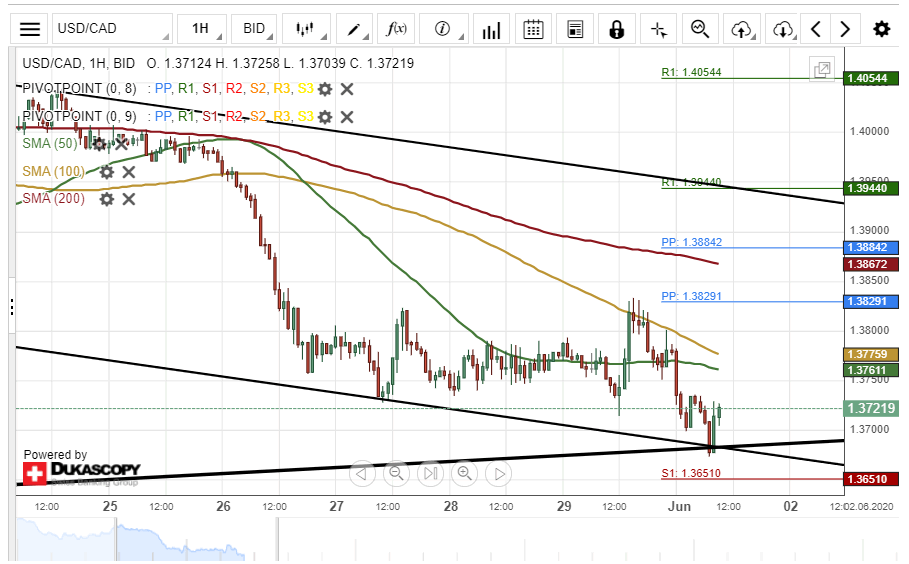Image resolution: width=909 pixels, height=564 pixels.
Task: Zoom in using the round plus magnifier
Action: (x=465, y=474)
